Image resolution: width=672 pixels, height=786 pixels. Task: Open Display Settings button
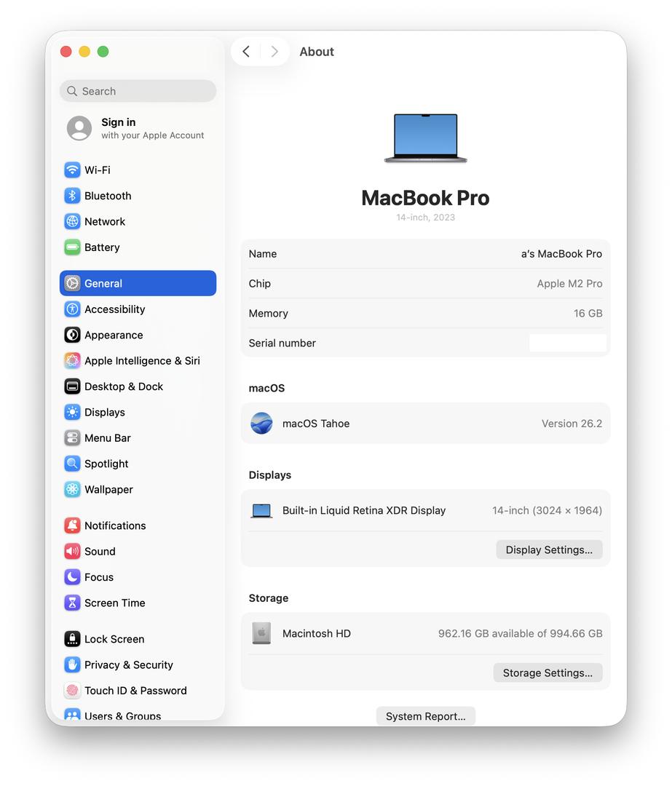(549, 549)
